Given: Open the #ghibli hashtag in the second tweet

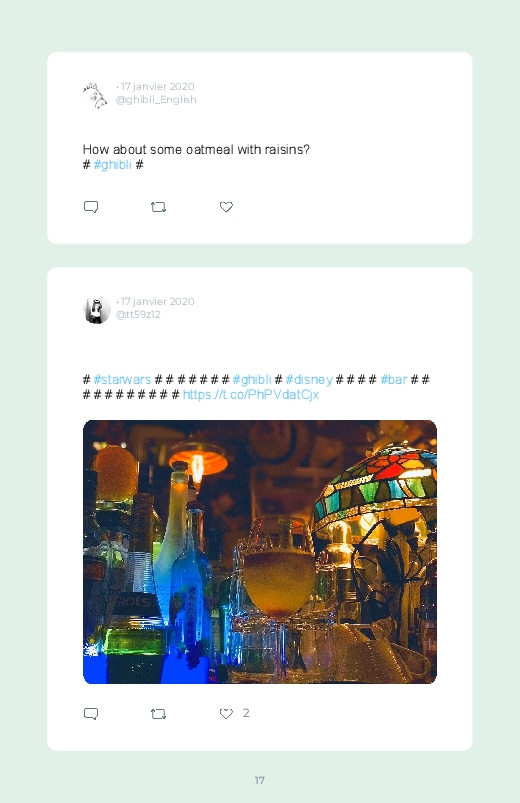Looking at the screenshot, I should (252, 379).
